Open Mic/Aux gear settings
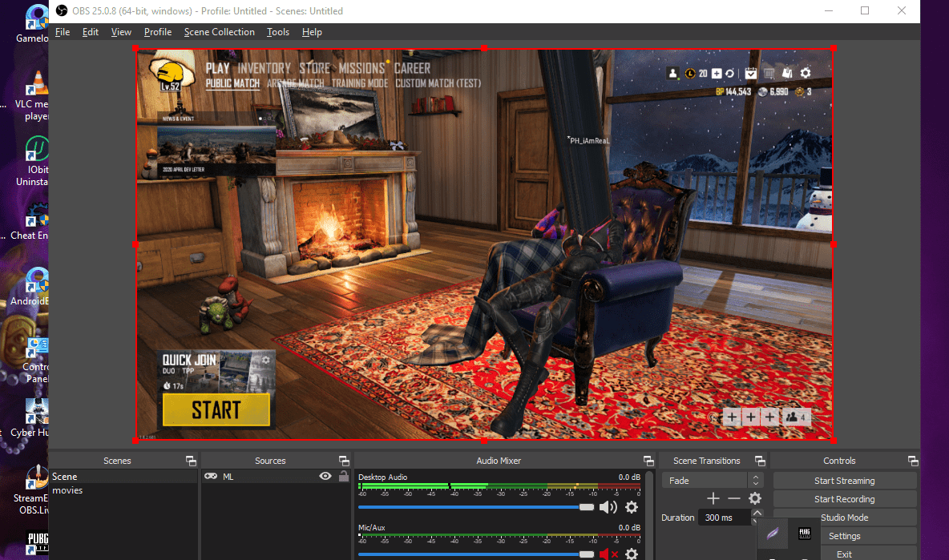This screenshot has width=949, height=560. click(x=632, y=554)
